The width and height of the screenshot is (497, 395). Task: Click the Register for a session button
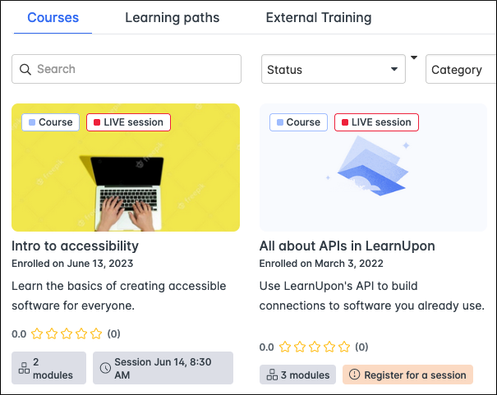click(x=408, y=375)
